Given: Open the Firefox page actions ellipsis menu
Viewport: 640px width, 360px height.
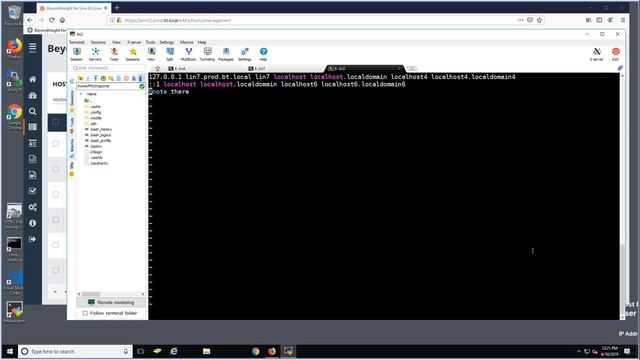Looking at the screenshot, I should 520,20.
